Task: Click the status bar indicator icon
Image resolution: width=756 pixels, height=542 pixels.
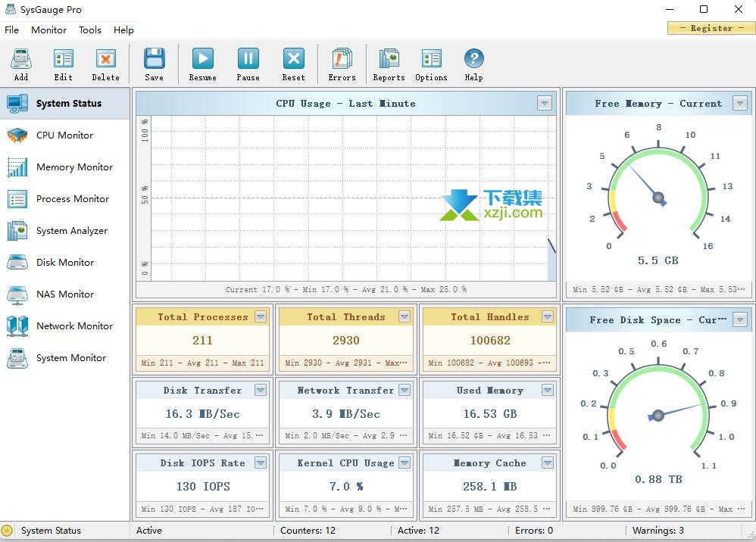Action: pos(7,531)
